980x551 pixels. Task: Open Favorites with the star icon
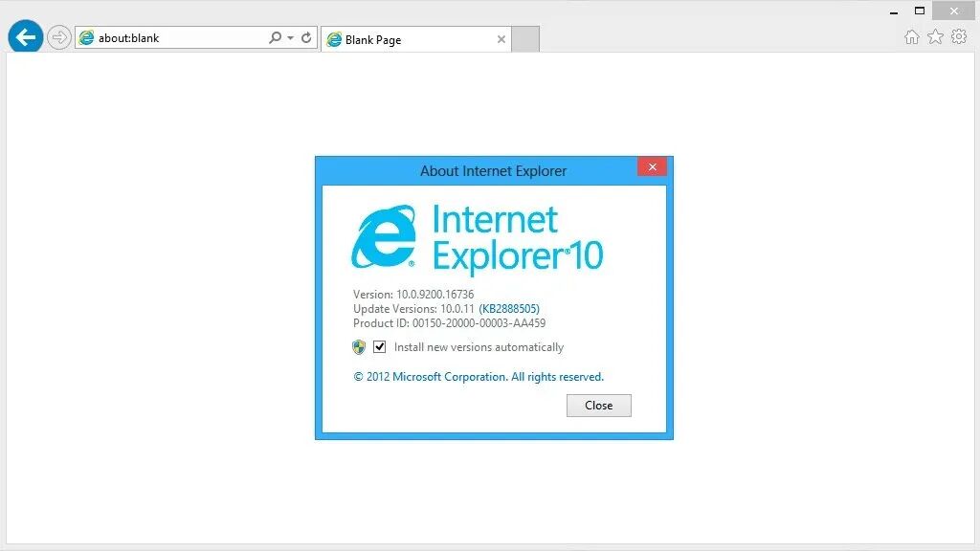click(x=936, y=37)
